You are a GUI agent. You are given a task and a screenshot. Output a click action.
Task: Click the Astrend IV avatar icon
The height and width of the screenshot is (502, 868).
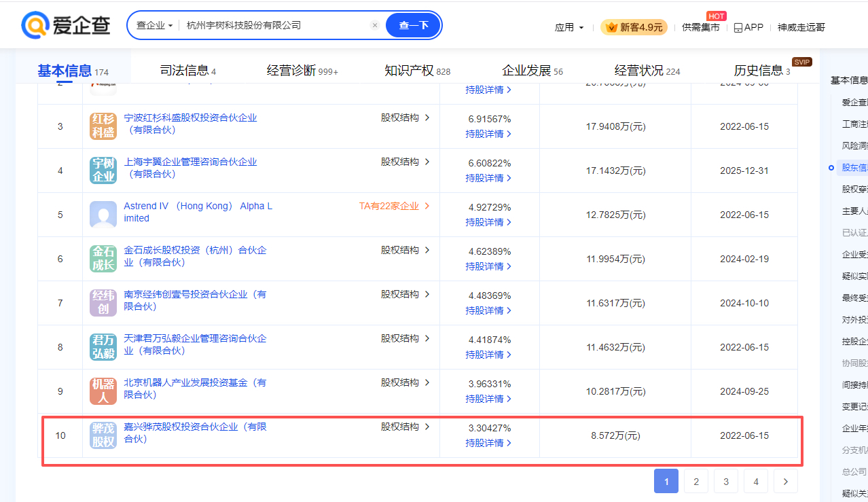tap(103, 215)
